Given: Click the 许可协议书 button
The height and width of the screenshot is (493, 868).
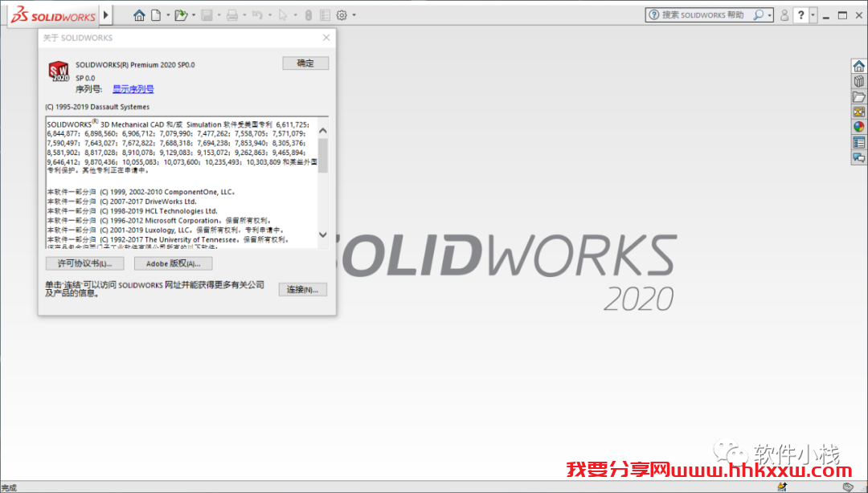Looking at the screenshot, I should [x=84, y=263].
